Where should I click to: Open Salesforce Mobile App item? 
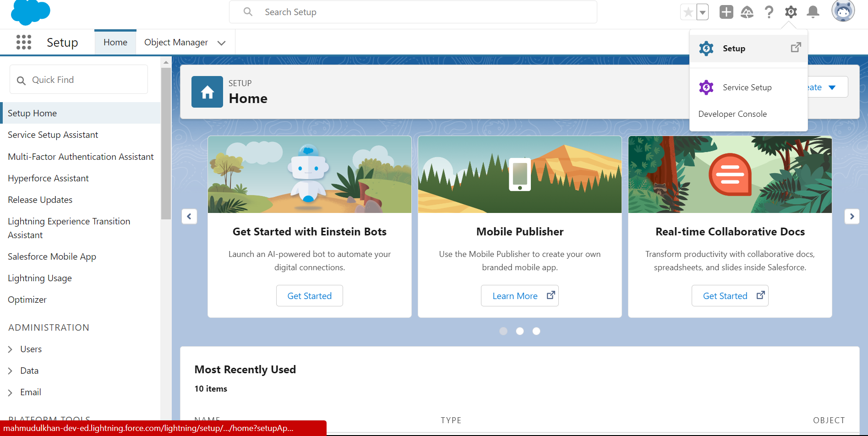[x=52, y=256]
